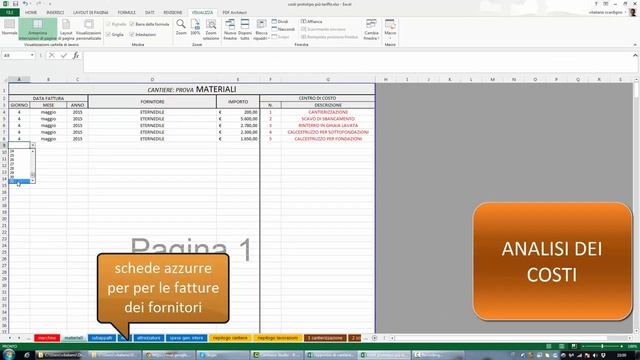Click the formula bar cancel X
640x360 pixels.
click(51, 55)
